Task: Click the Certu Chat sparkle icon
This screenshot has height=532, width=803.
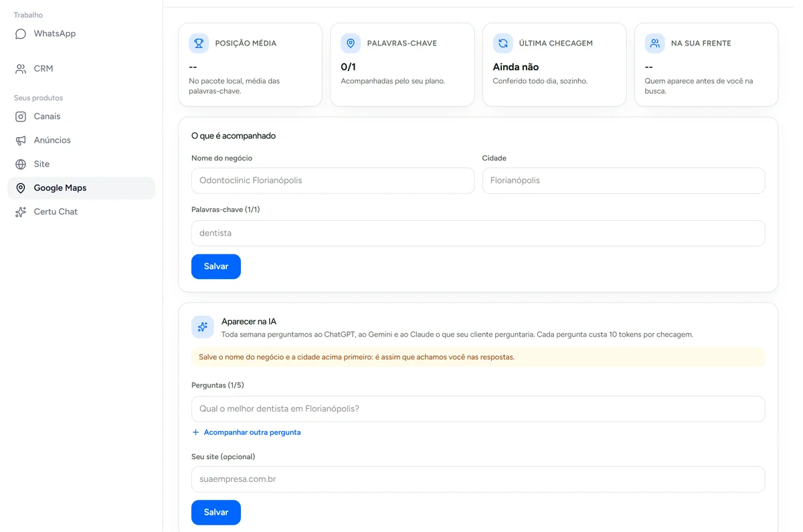Action: [x=21, y=212]
